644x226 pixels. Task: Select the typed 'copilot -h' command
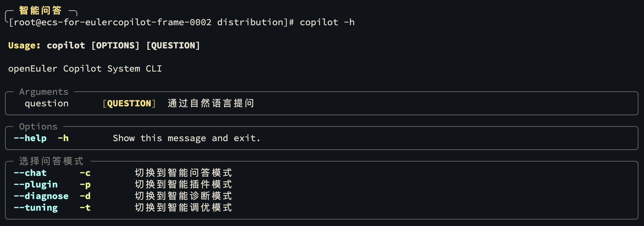[327, 22]
